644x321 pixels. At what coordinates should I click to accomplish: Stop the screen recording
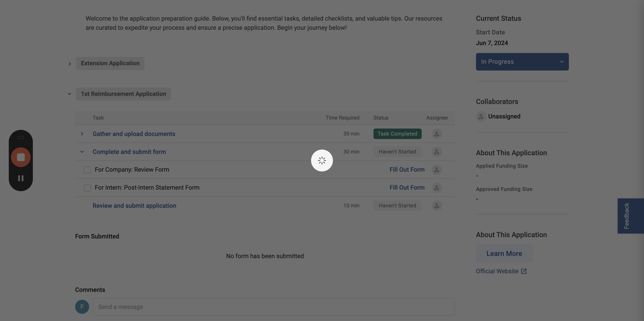tap(21, 157)
